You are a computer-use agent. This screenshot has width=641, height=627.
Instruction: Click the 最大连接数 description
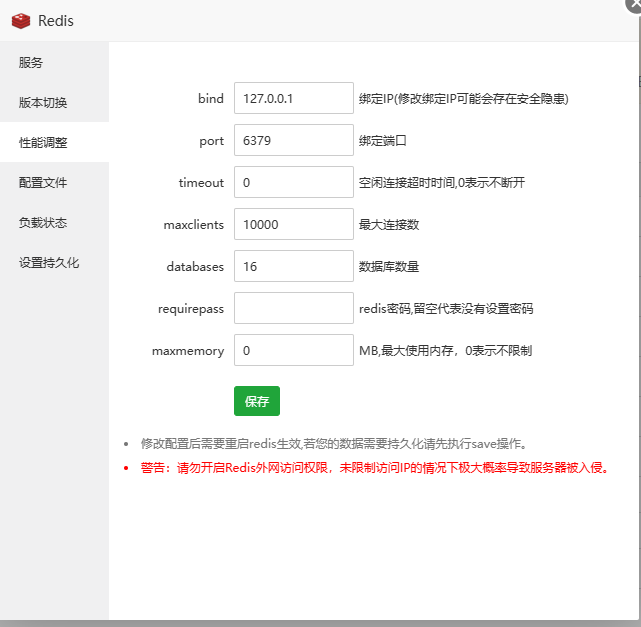(x=389, y=225)
